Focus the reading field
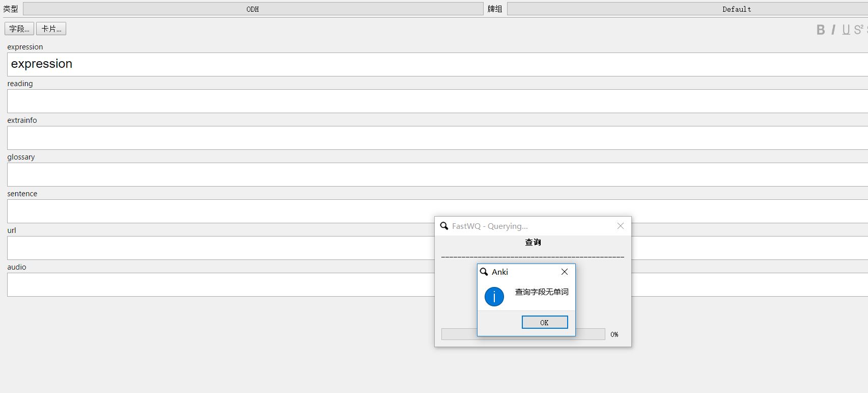This screenshot has width=868, height=393. coord(437,101)
